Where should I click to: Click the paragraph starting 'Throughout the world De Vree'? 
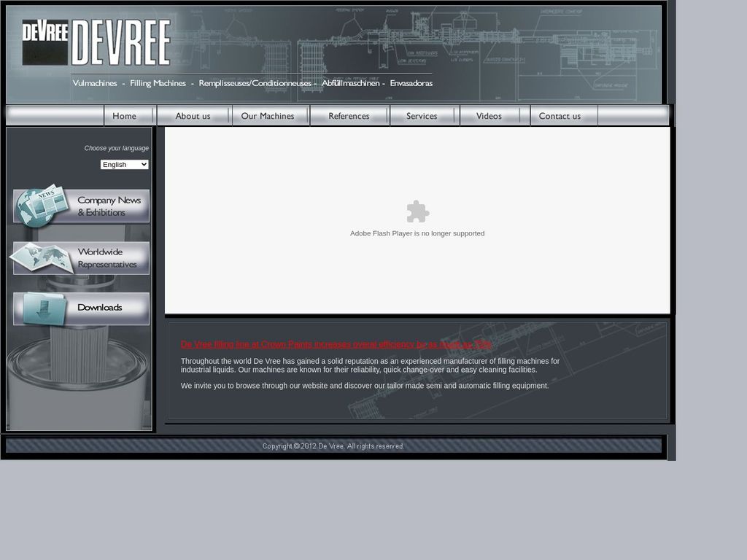[x=370, y=365]
